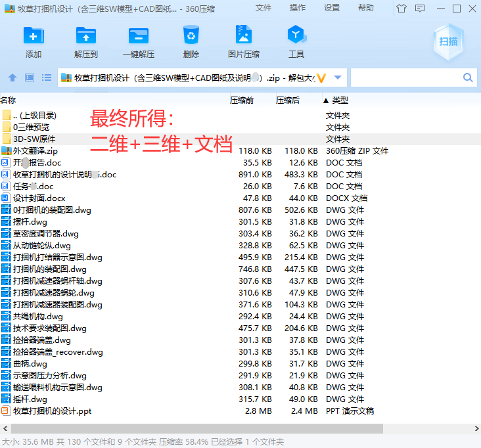The width and height of the screenshot is (481, 448).
Task: Click the horizontal scrollbar thumb
Action: [x=197, y=428]
